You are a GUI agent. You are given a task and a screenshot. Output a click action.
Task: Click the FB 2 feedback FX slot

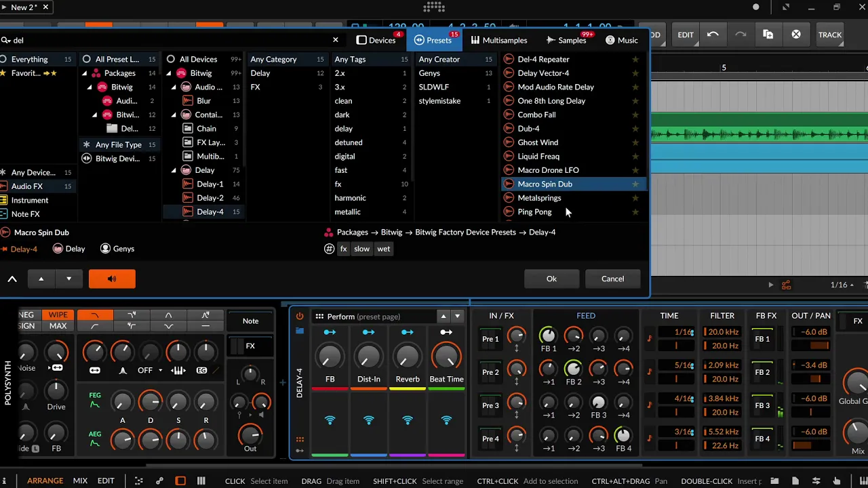point(762,372)
